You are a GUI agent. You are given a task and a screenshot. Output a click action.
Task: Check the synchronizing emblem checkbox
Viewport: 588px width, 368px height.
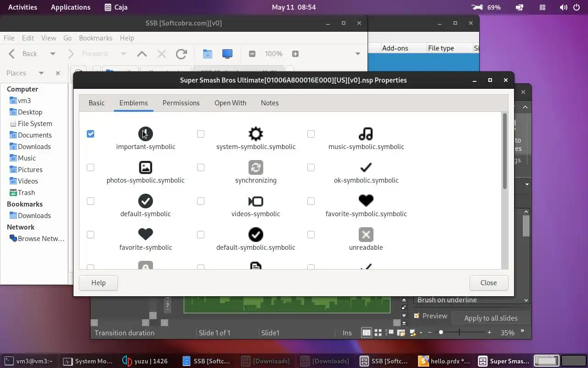pos(201,167)
